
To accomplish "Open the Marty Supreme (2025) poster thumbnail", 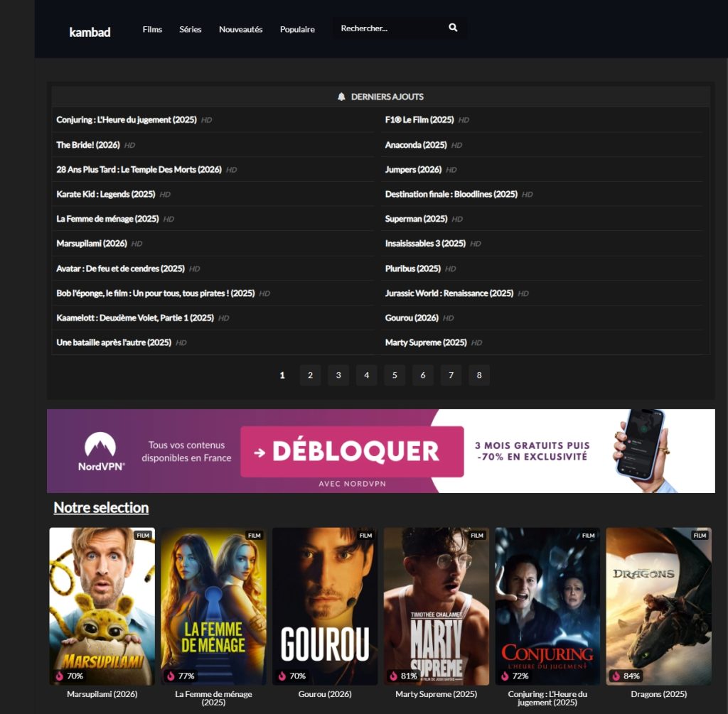I will pyautogui.click(x=436, y=604).
